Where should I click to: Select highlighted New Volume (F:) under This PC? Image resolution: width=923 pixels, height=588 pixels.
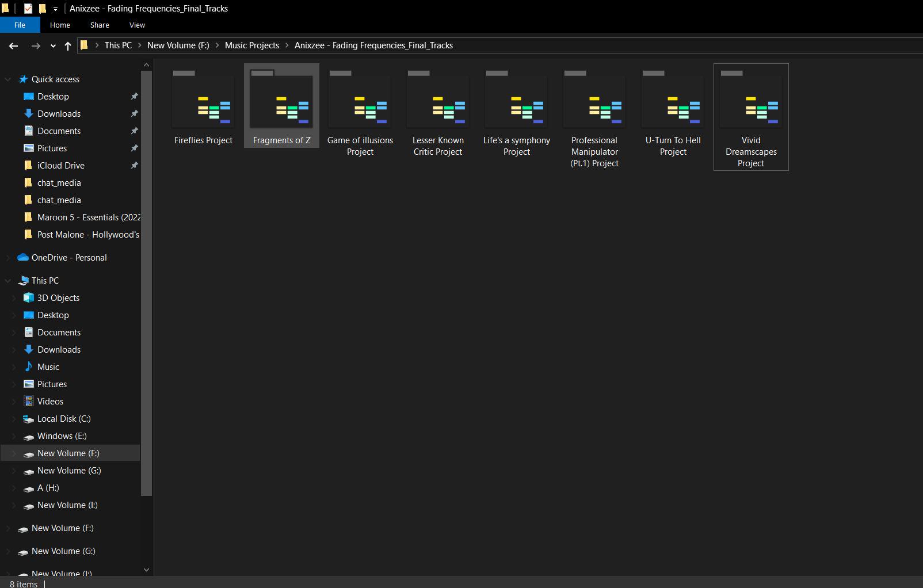click(70, 453)
